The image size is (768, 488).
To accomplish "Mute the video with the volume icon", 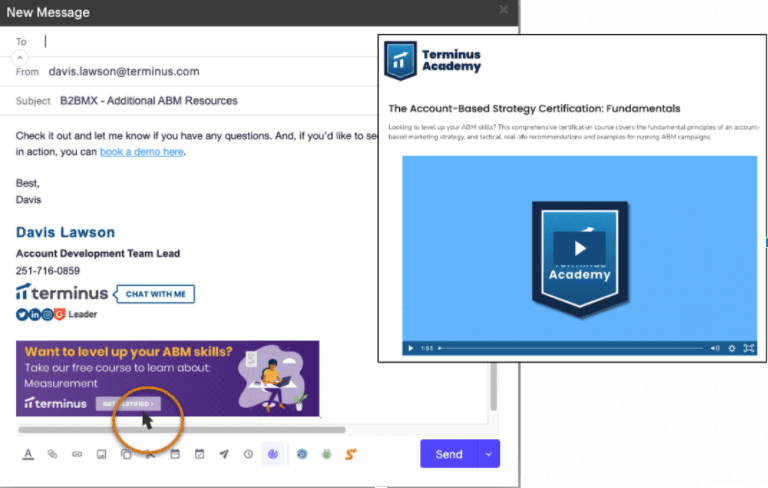I will [714, 348].
